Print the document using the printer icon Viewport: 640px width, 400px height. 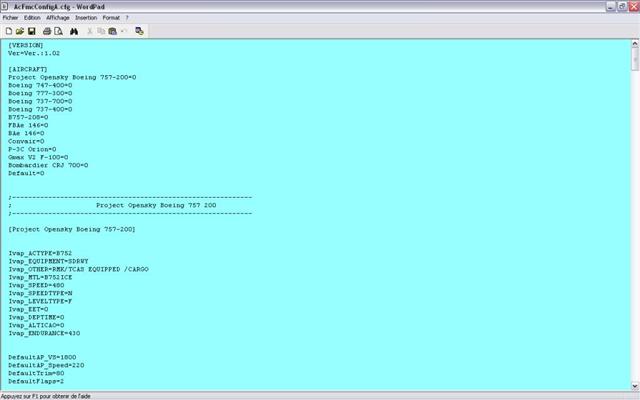coord(47,31)
